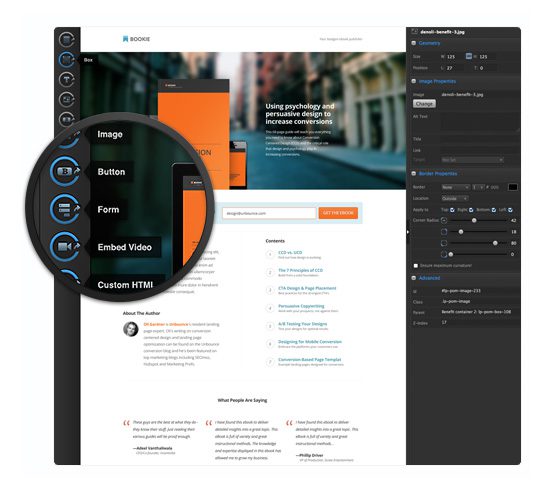
Task: Open The 7 Principles of CCD link
Action: [301, 270]
